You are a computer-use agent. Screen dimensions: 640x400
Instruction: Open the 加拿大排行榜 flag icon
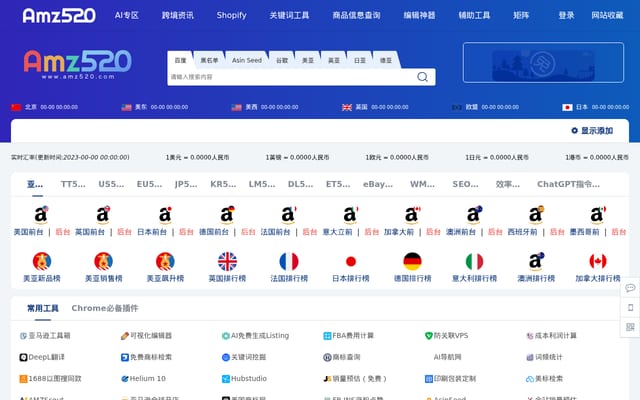598,262
